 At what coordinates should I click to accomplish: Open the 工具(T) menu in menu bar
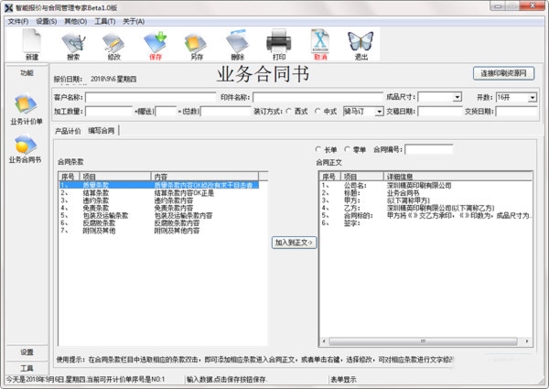105,22
